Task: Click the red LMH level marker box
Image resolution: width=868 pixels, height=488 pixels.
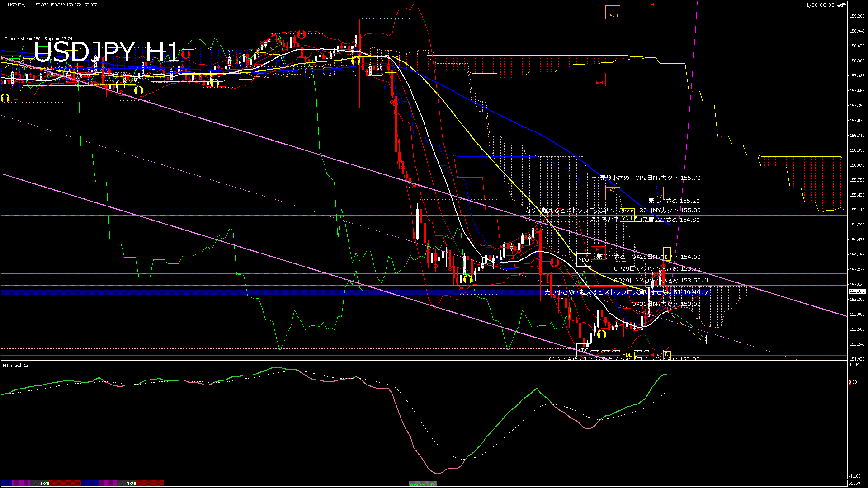Action: point(598,80)
